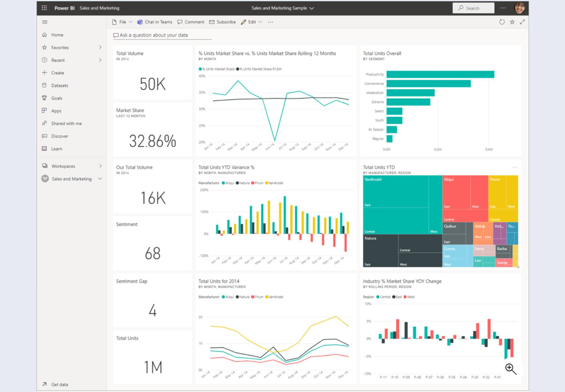This screenshot has height=392, width=565.
Task: Open Apps in the navigation pane
Action: (x=72, y=111)
